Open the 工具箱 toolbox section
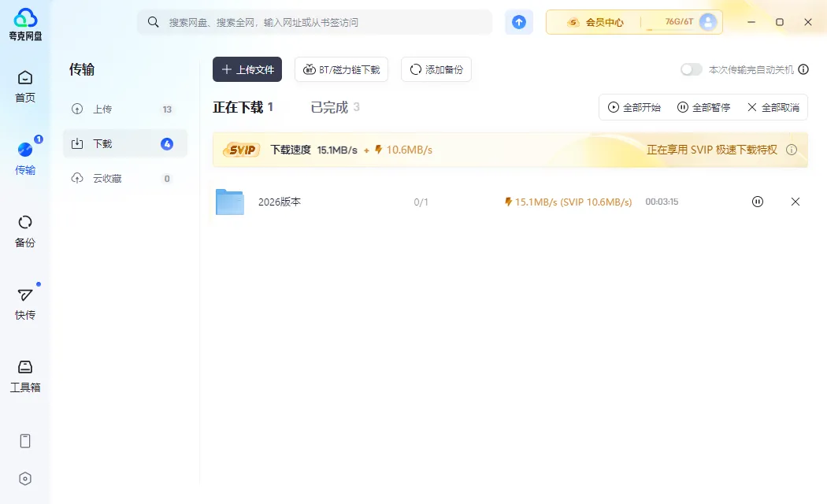Screen dimensions: 827x504 (24, 376)
